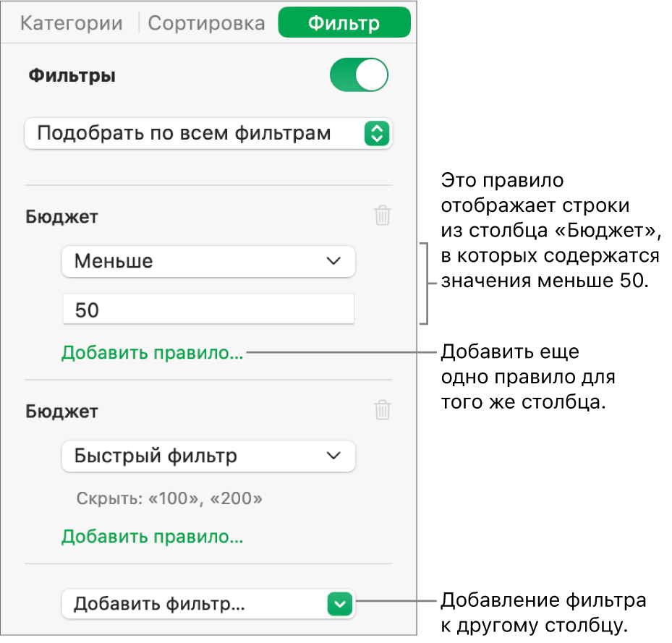Open the Подобрать по всем фильтрам dropdown
Image resolution: width=672 pixels, height=643 pixels.
point(208,133)
